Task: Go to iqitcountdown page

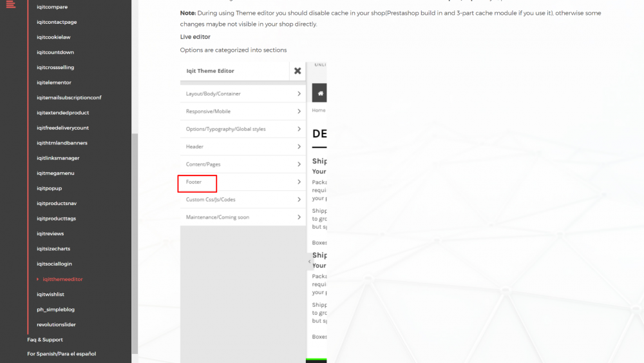Action: pos(55,52)
